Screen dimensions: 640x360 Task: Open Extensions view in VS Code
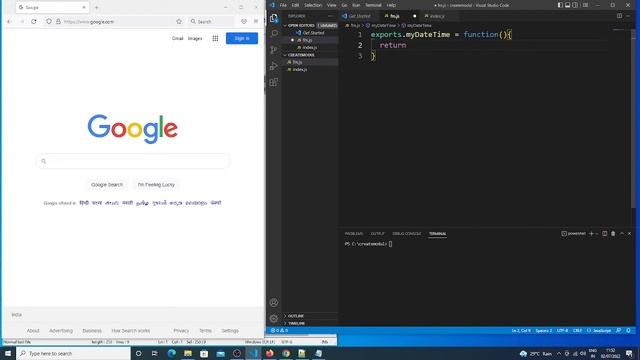pyautogui.click(x=274, y=82)
